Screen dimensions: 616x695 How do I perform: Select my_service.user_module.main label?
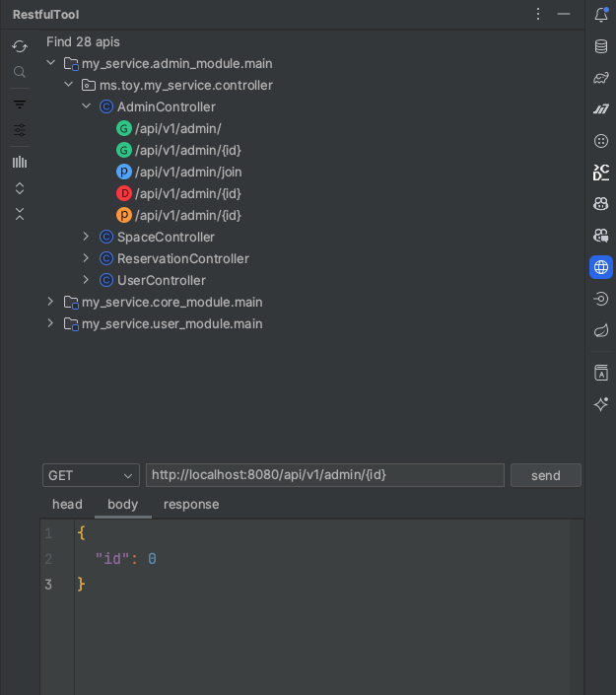171,324
